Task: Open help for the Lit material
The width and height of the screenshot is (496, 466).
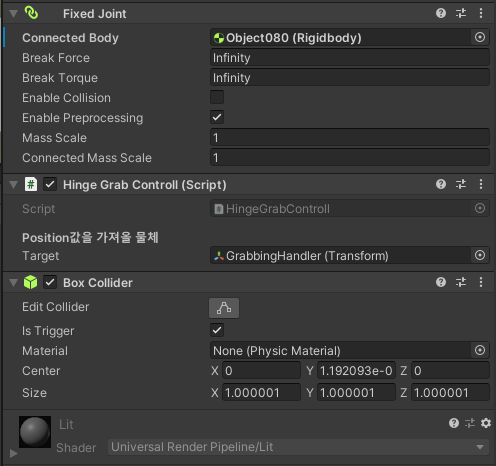Action: tap(454, 423)
